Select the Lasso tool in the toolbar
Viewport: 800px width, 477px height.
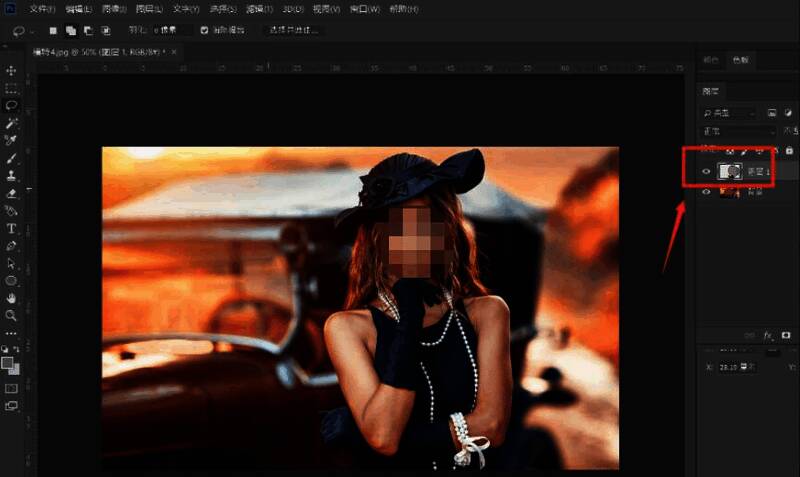pos(11,105)
